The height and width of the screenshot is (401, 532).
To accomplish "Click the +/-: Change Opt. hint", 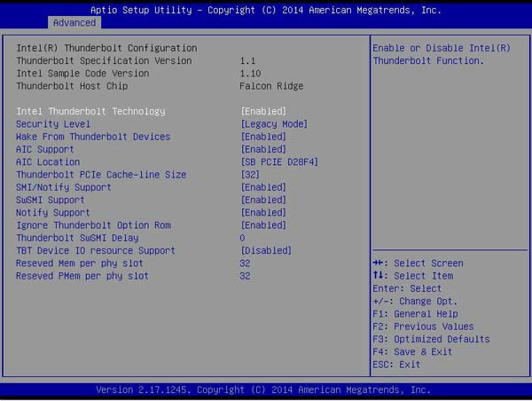I will (x=415, y=301).
